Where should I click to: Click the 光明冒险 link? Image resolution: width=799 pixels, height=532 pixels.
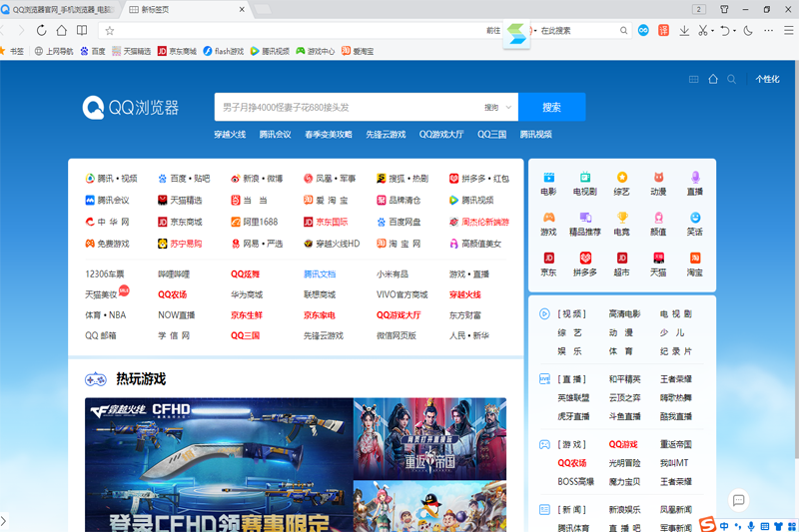point(624,463)
